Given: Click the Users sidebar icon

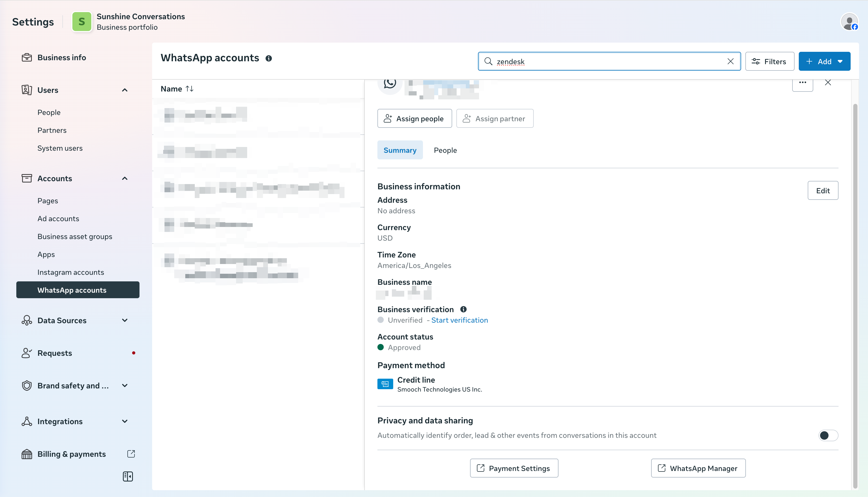Looking at the screenshot, I should [27, 90].
